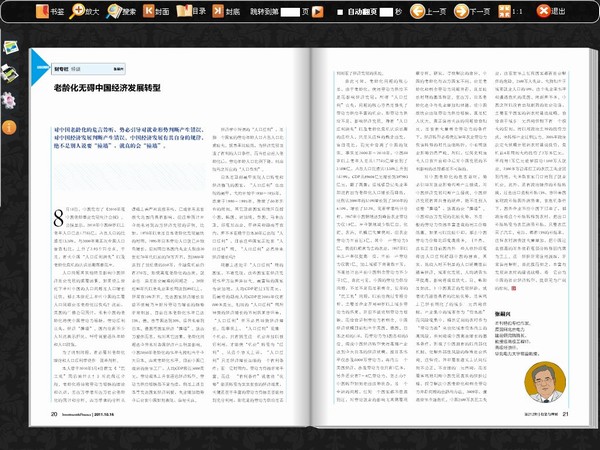Open the 目录 table of contents
Image resolution: width=600 pixels, height=450 pixels.
tap(191, 11)
